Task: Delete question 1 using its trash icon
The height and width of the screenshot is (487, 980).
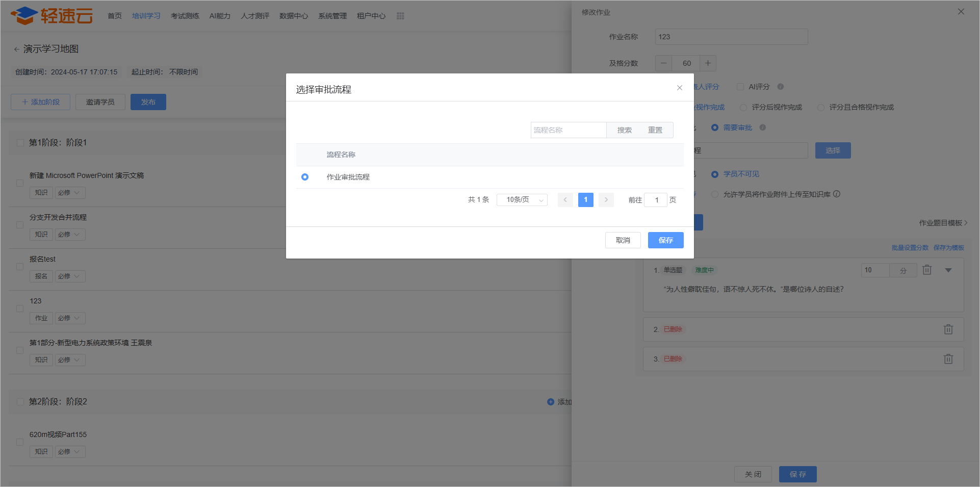Action: (x=927, y=270)
